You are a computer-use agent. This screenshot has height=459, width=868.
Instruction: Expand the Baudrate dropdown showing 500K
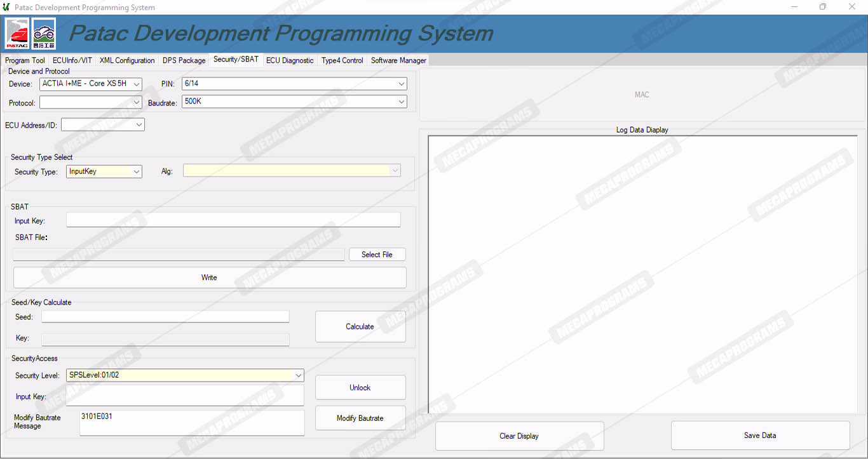[294, 102]
